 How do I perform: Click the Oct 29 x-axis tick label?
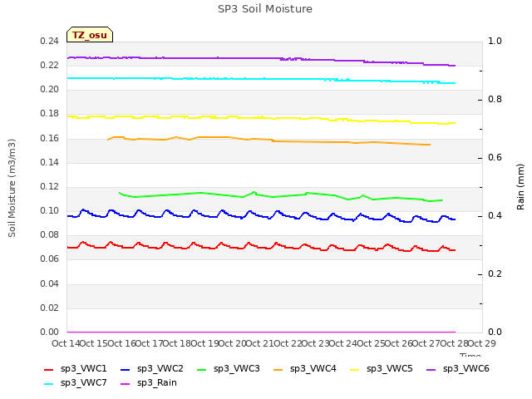pos(482,343)
